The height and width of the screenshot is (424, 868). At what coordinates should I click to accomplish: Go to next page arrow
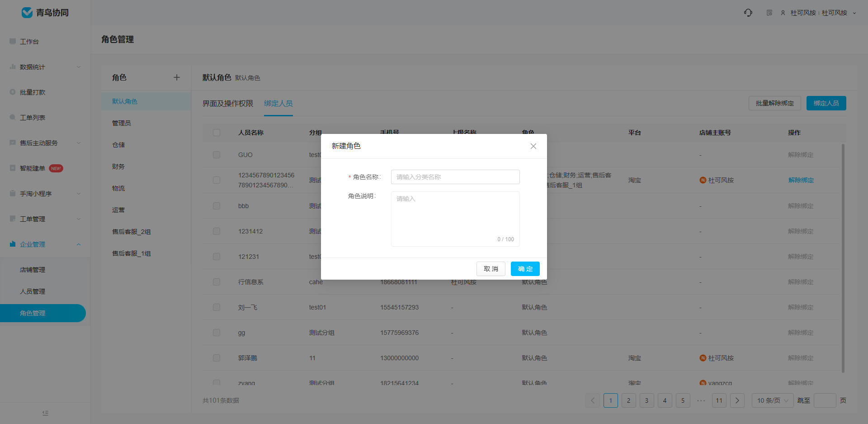pyautogui.click(x=737, y=400)
